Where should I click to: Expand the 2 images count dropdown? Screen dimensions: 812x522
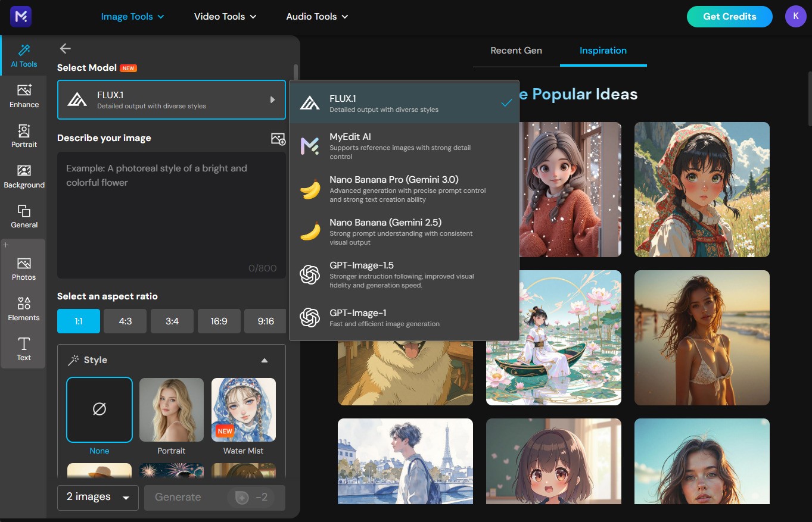98,497
